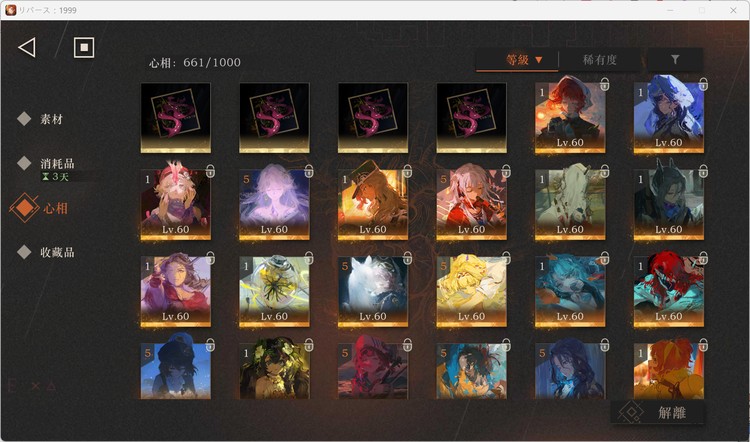
Task: Go back using the triangle arrow
Action: [x=27, y=47]
